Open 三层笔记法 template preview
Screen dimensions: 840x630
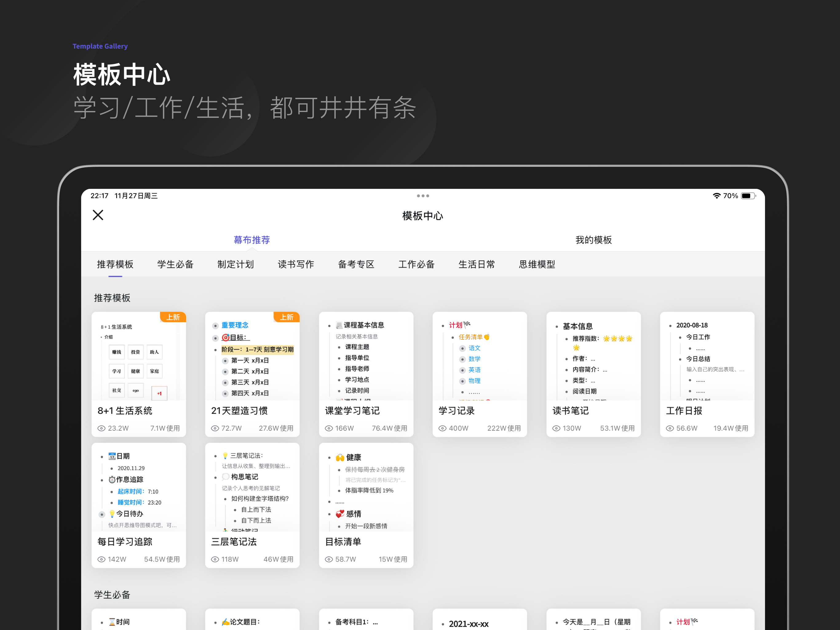point(252,487)
